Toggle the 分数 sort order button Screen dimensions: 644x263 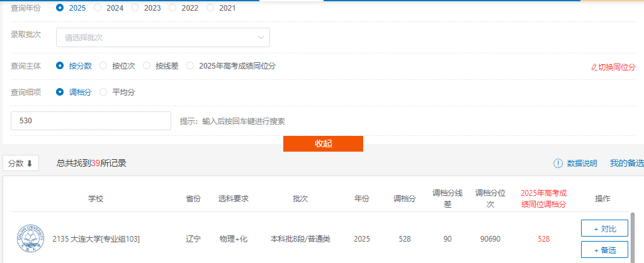coord(21,164)
